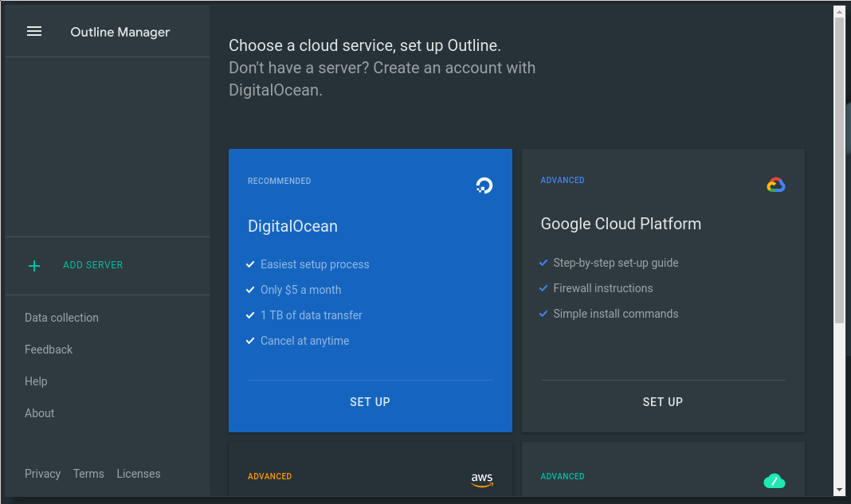Click the vertical scrollbar thumb
Image resolution: width=851 pixels, height=504 pixels.
tap(839, 170)
